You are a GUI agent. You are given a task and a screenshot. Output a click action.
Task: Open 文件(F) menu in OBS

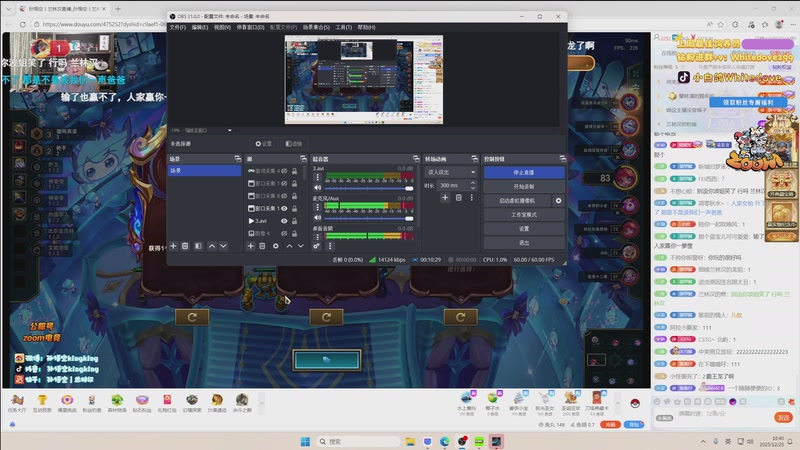coord(178,27)
